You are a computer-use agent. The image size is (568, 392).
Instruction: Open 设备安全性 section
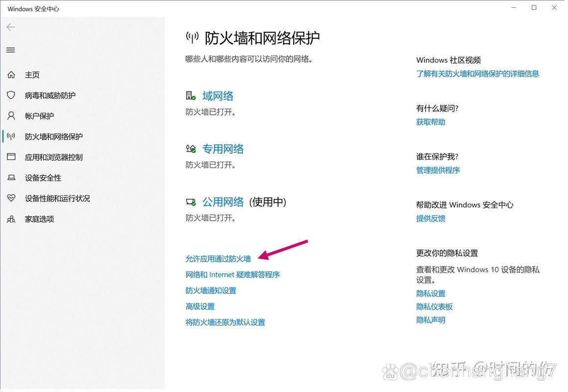coord(43,178)
